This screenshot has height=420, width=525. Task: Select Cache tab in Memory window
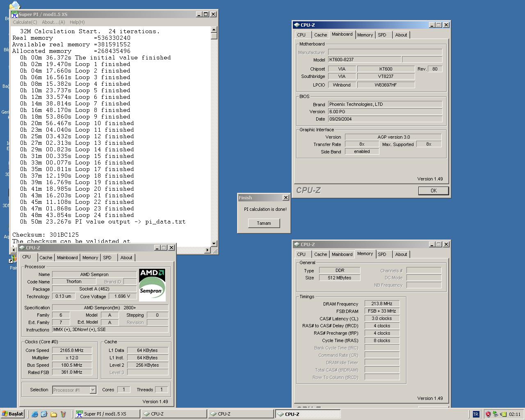click(x=321, y=255)
